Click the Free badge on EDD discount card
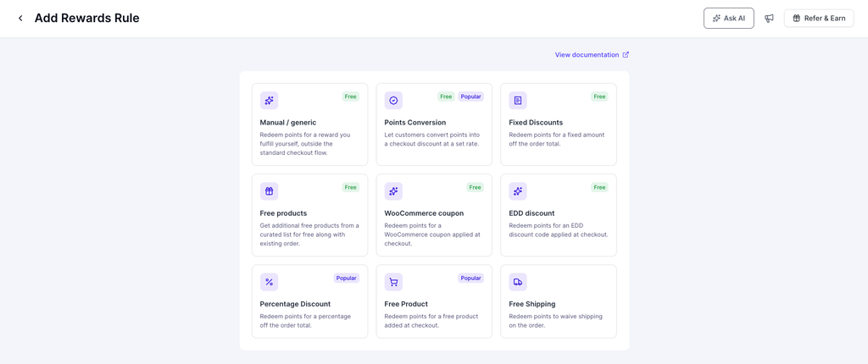Screen dimensions: 868x364 (599, 188)
